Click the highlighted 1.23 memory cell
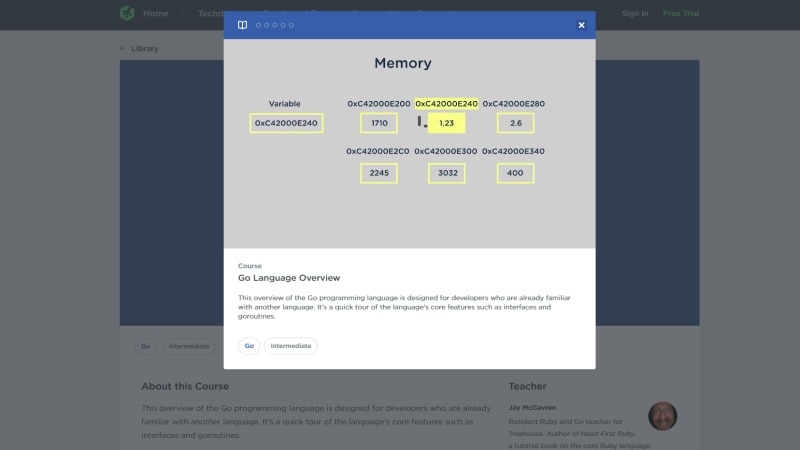800x450 pixels. (x=446, y=123)
